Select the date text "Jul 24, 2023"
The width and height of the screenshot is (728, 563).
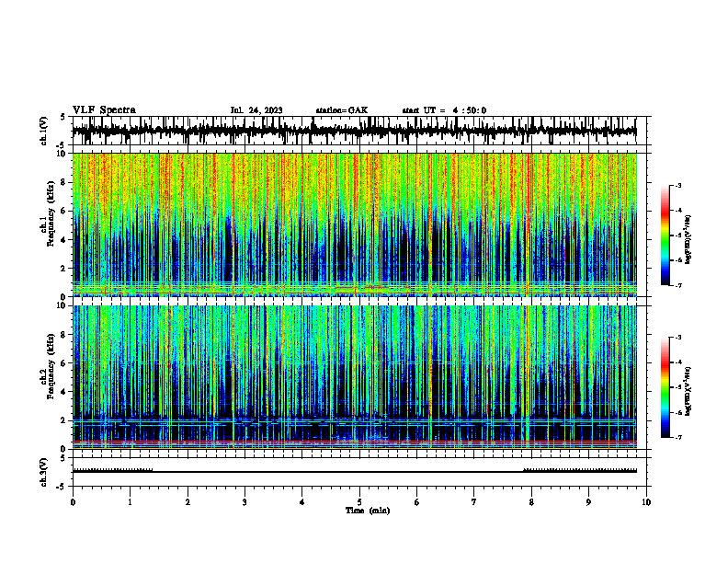256,110
